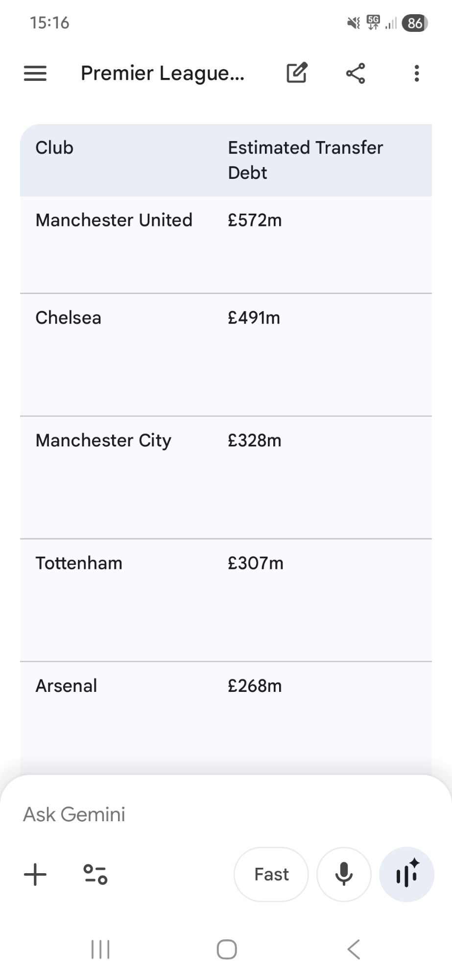
Task: Open recent apps from navigation bar
Action: point(100,949)
